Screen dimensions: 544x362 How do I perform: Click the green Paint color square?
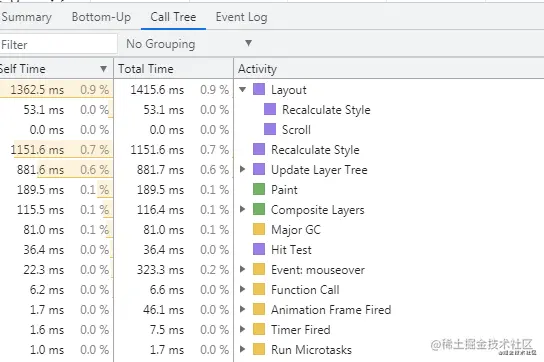pyautogui.click(x=259, y=190)
